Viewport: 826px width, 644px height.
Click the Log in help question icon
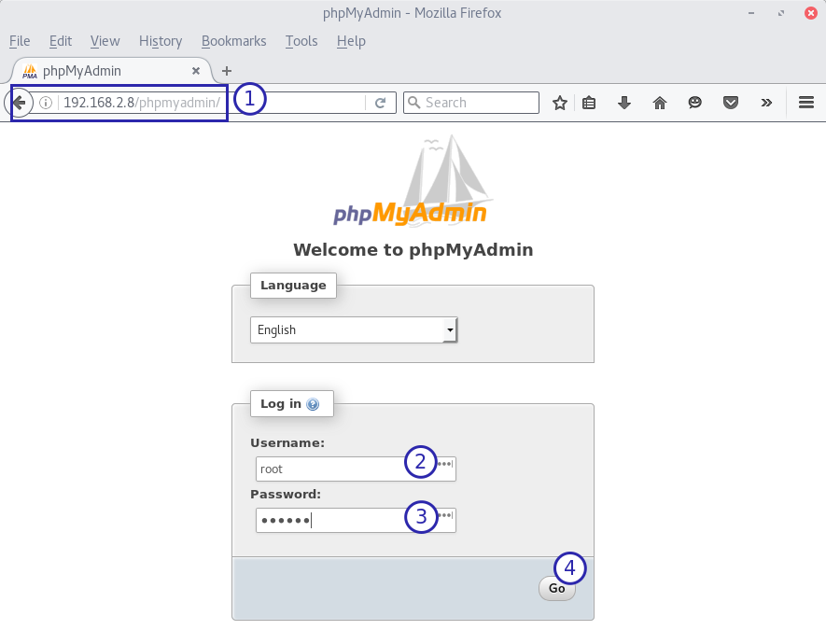[x=313, y=404]
